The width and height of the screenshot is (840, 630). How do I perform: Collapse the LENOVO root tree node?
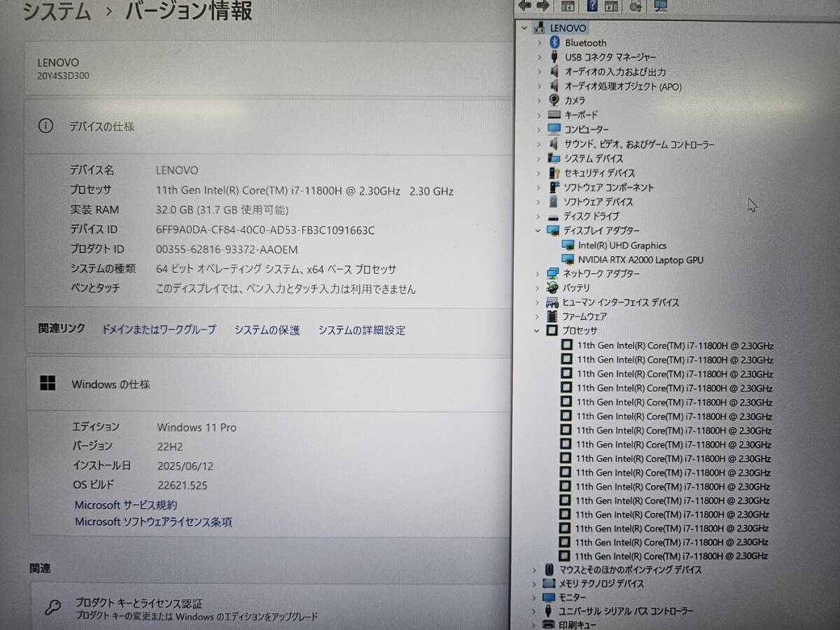tap(524, 28)
